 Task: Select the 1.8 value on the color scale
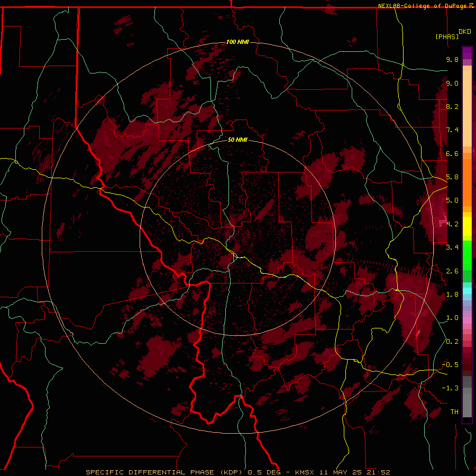coord(452,295)
